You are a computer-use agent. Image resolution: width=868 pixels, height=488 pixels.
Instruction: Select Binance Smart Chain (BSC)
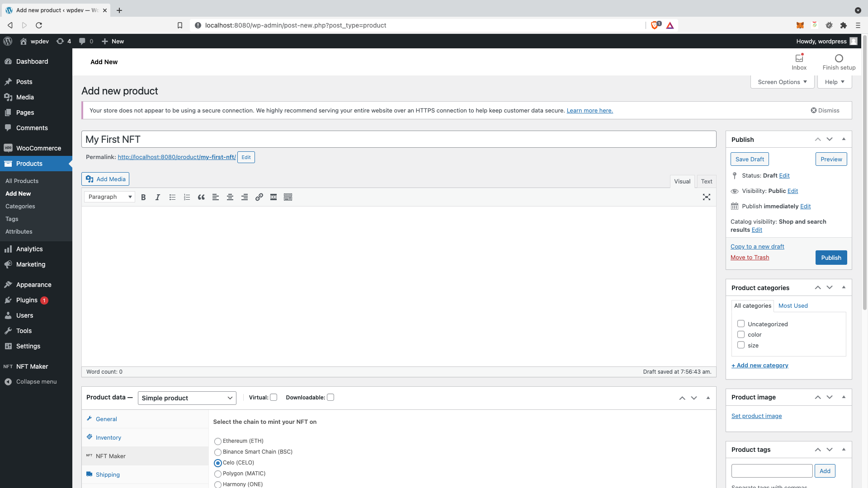pyautogui.click(x=218, y=452)
